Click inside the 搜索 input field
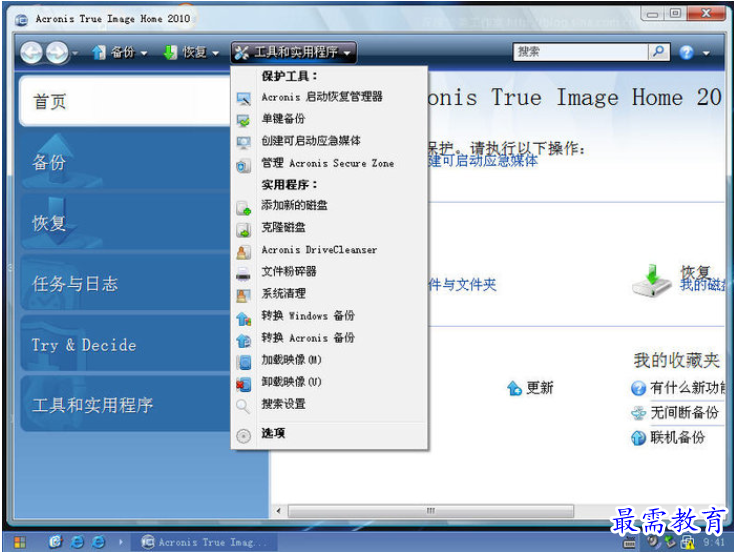 coord(580,52)
